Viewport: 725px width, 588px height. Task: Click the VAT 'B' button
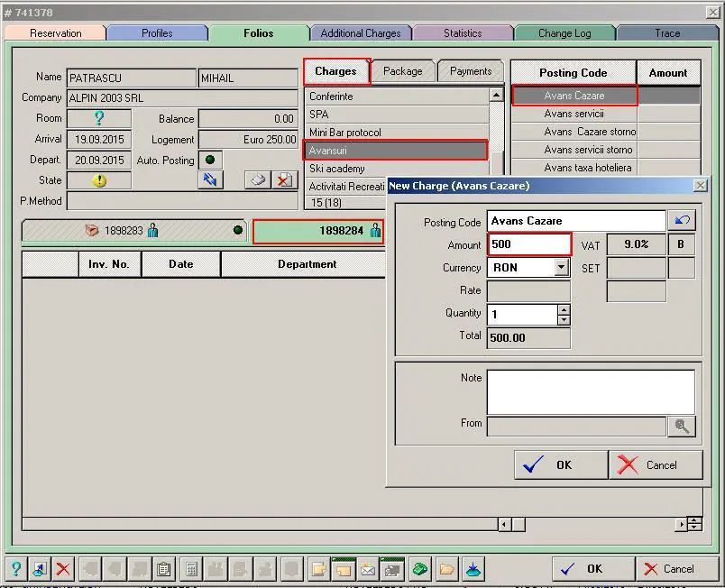681,244
